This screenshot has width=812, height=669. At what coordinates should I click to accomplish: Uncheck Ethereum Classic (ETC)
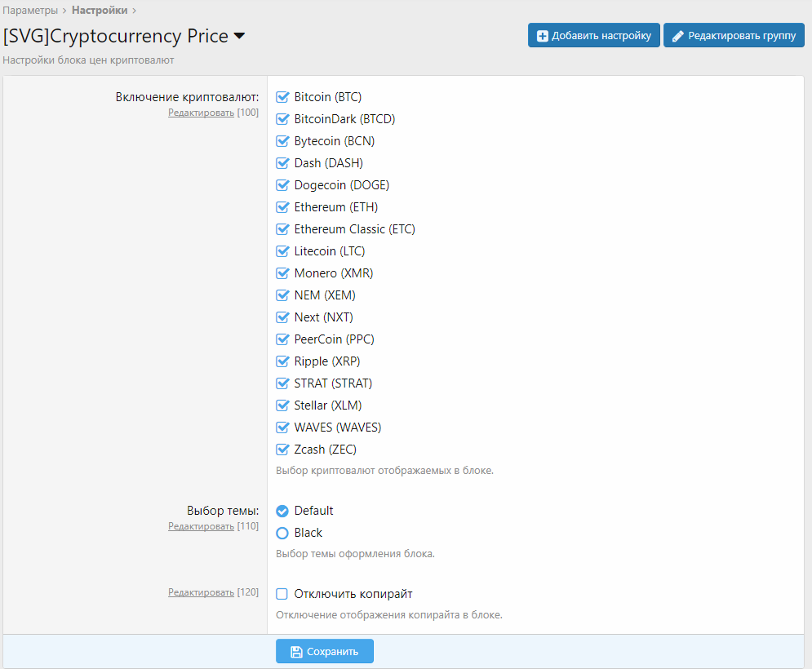[283, 229]
